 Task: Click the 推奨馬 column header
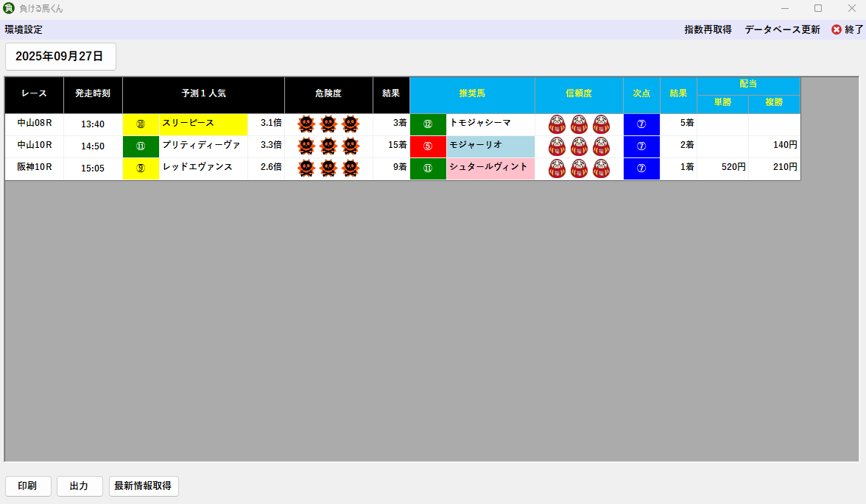[x=472, y=94]
